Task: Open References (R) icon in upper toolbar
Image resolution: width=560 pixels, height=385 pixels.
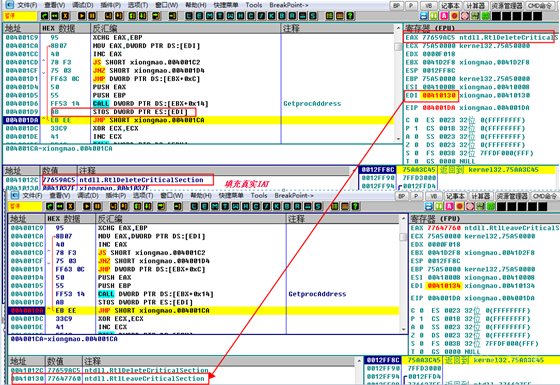Action: 292,16
